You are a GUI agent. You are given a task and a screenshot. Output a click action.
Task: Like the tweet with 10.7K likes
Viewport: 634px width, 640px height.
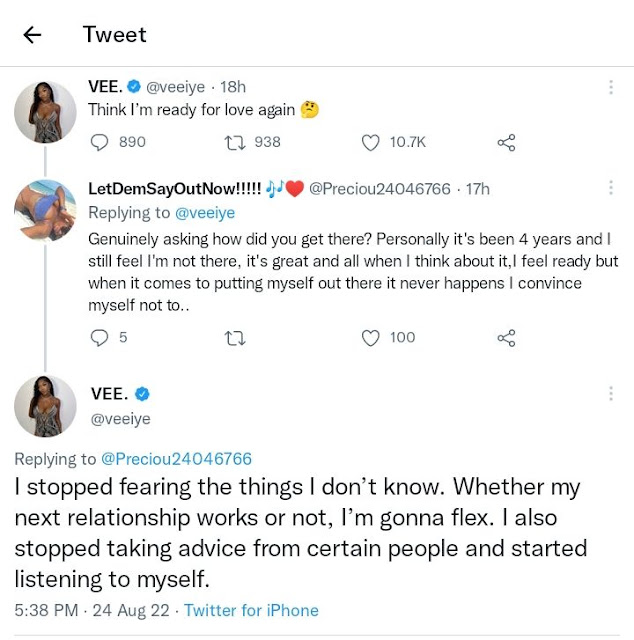pyautogui.click(x=370, y=142)
